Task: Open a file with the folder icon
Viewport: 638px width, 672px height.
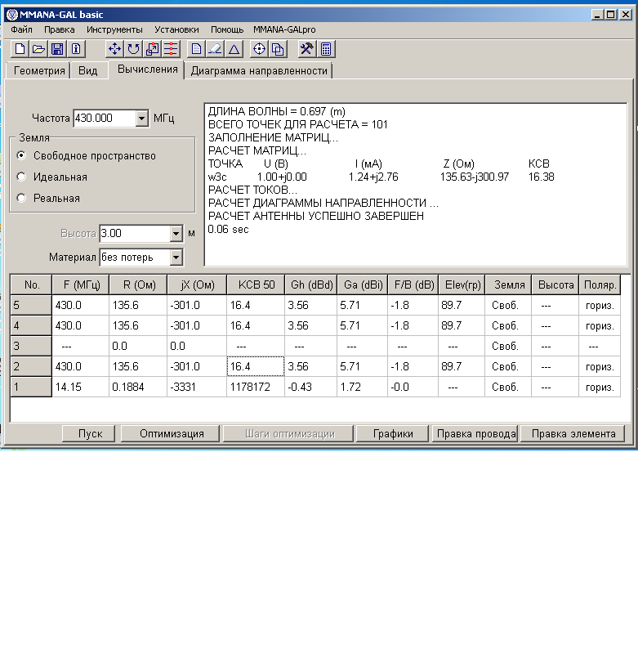Action: pyautogui.click(x=38, y=49)
